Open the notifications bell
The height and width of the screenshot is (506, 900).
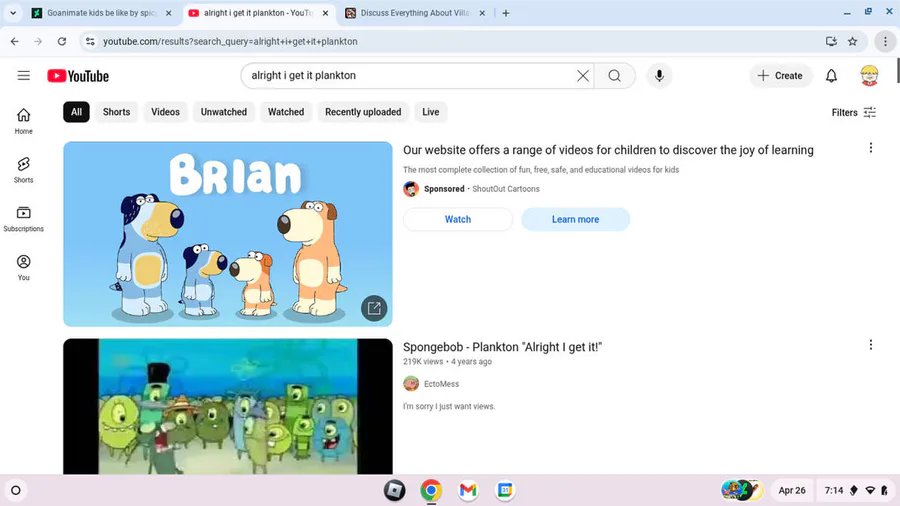point(831,76)
